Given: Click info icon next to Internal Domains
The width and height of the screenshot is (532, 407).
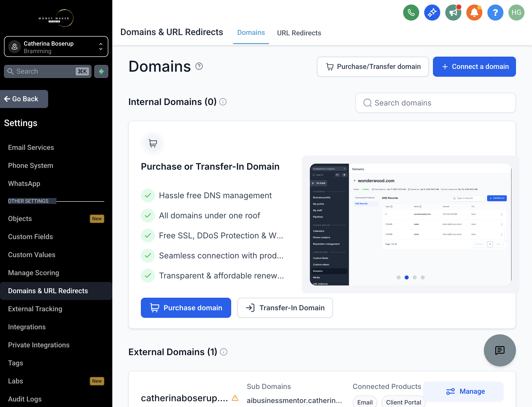Looking at the screenshot, I should [223, 102].
